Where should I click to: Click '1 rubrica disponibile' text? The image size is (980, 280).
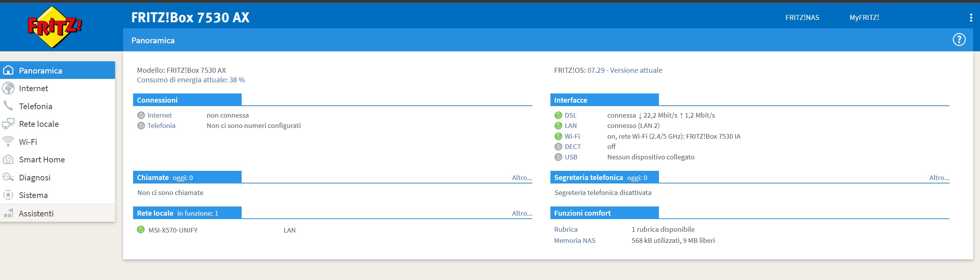pos(663,229)
